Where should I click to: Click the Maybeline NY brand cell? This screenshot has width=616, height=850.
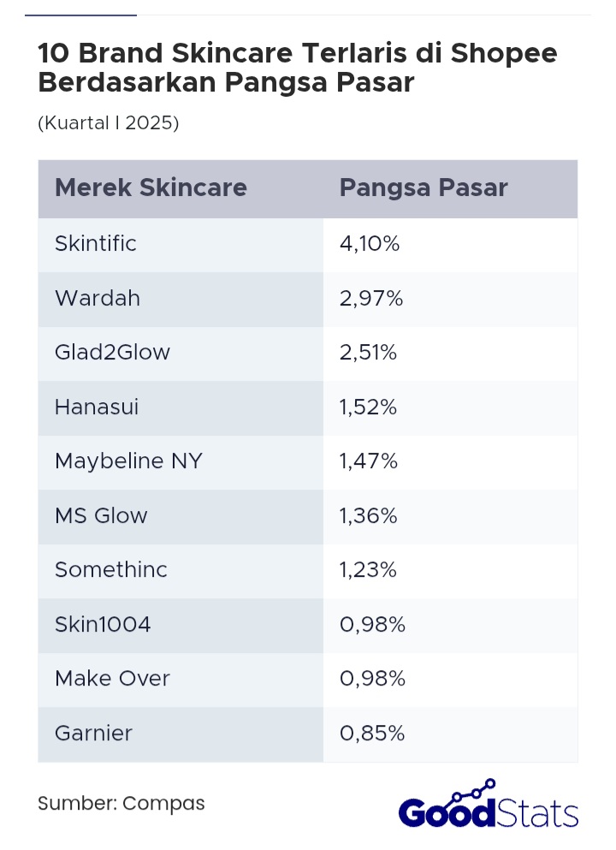click(128, 461)
